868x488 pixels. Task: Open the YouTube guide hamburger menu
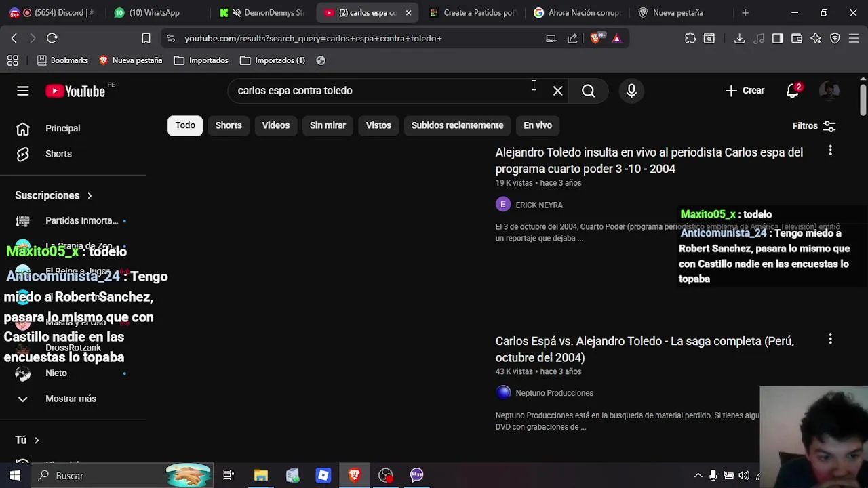(22, 91)
